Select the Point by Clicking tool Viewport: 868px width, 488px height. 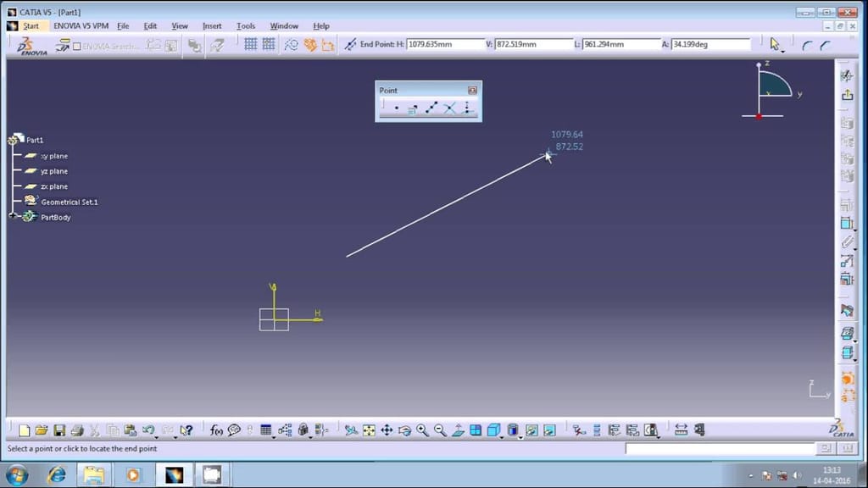(x=397, y=108)
